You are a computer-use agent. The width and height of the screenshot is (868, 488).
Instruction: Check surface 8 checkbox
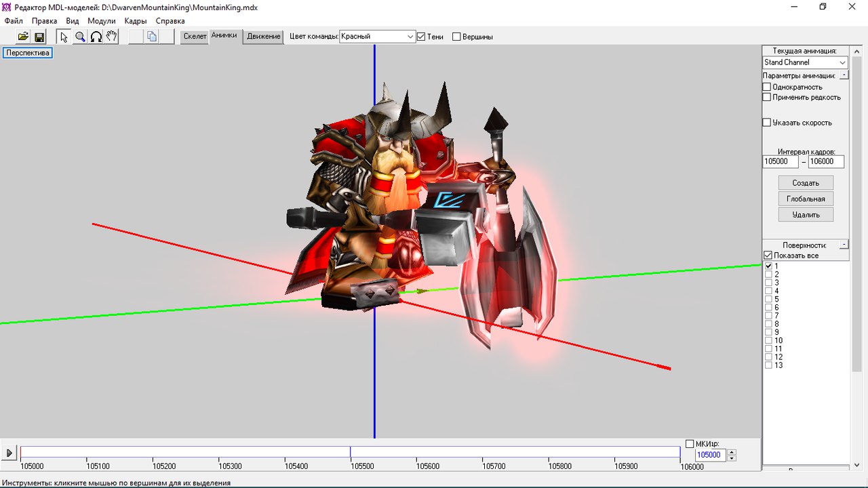point(768,324)
